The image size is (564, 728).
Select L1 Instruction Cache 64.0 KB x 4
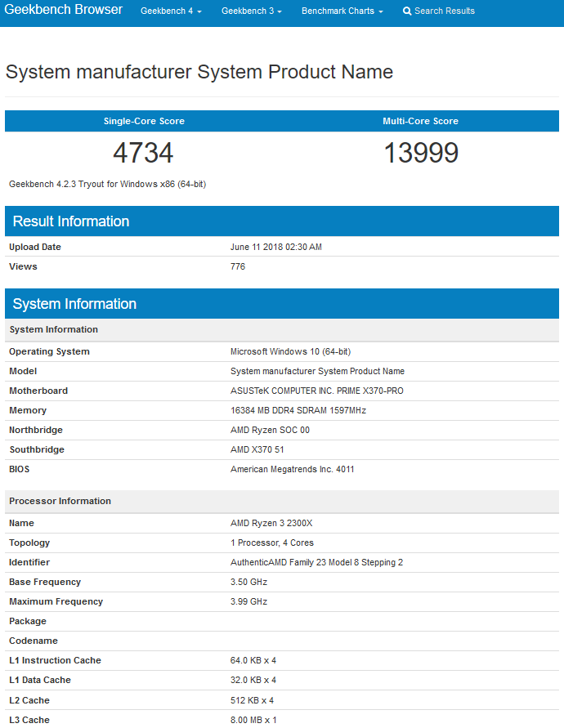coord(253,660)
